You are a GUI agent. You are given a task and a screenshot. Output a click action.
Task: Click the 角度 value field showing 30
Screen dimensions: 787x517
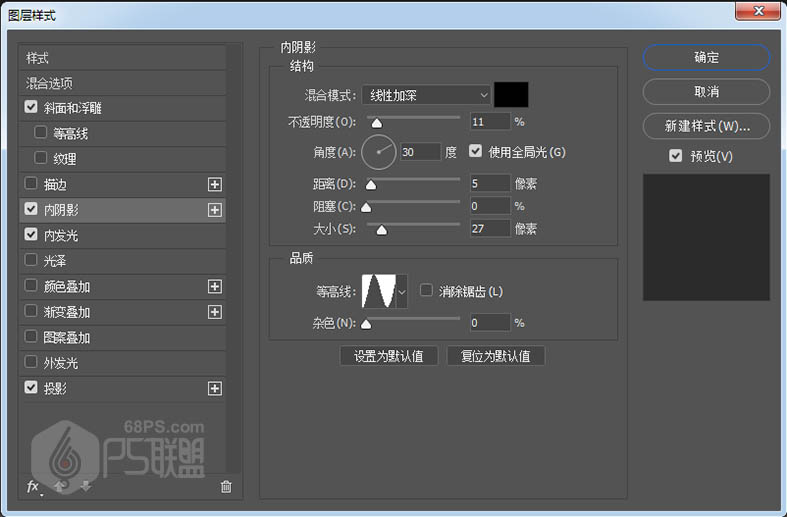[421, 152]
